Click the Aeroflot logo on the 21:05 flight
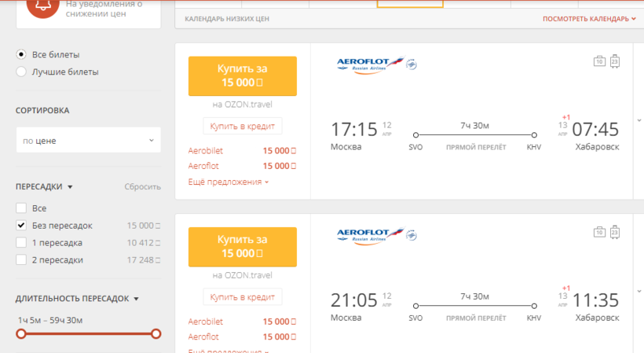 click(369, 233)
